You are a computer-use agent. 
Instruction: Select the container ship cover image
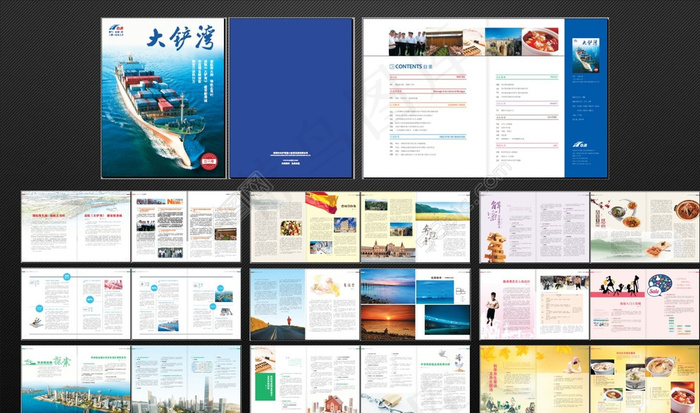(160, 110)
